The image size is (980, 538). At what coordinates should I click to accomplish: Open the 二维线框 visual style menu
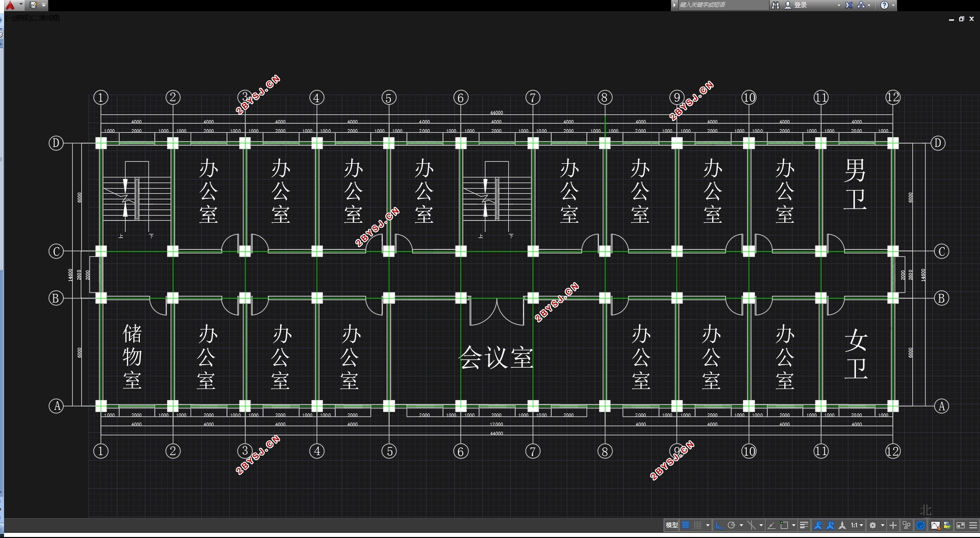point(46,18)
